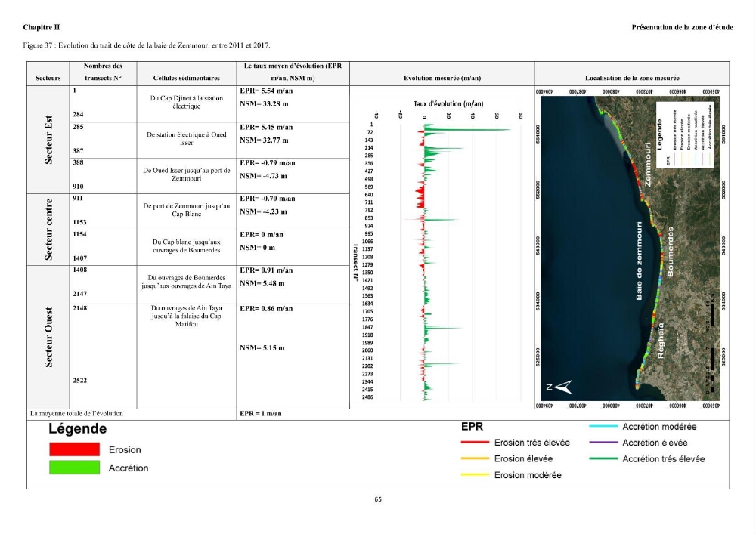This screenshot has height=534, width=756.
Task: Select the value NSM= 5.48 m
Action: 262,283
